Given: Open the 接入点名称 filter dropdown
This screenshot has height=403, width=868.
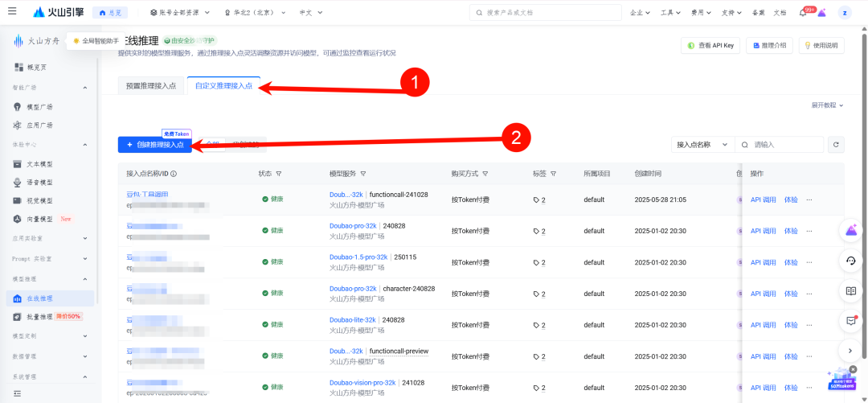Looking at the screenshot, I should click(702, 145).
